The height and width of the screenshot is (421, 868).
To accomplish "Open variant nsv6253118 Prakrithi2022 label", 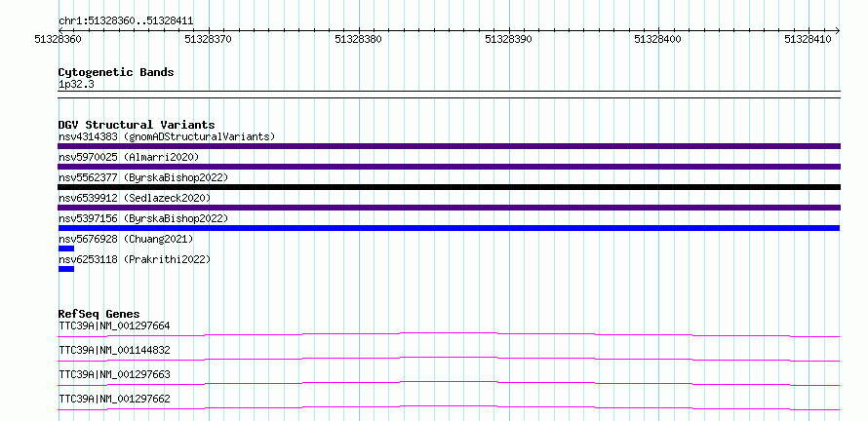I will tap(135, 259).
